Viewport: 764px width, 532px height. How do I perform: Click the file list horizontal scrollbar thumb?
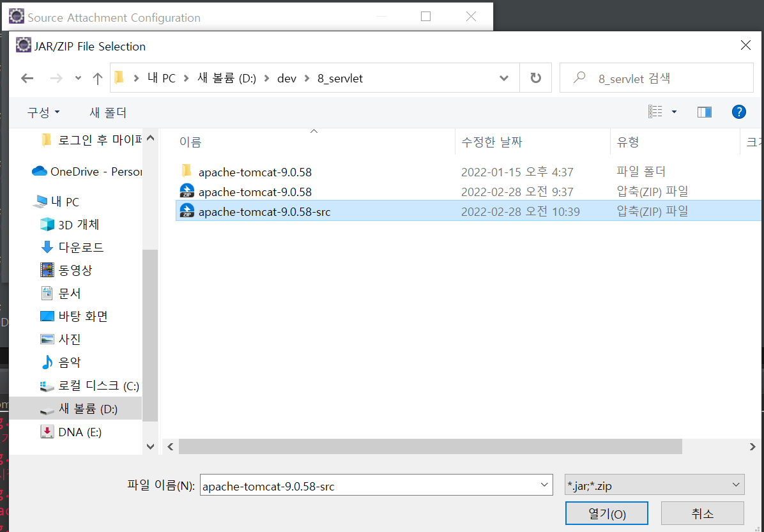point(431,446)
